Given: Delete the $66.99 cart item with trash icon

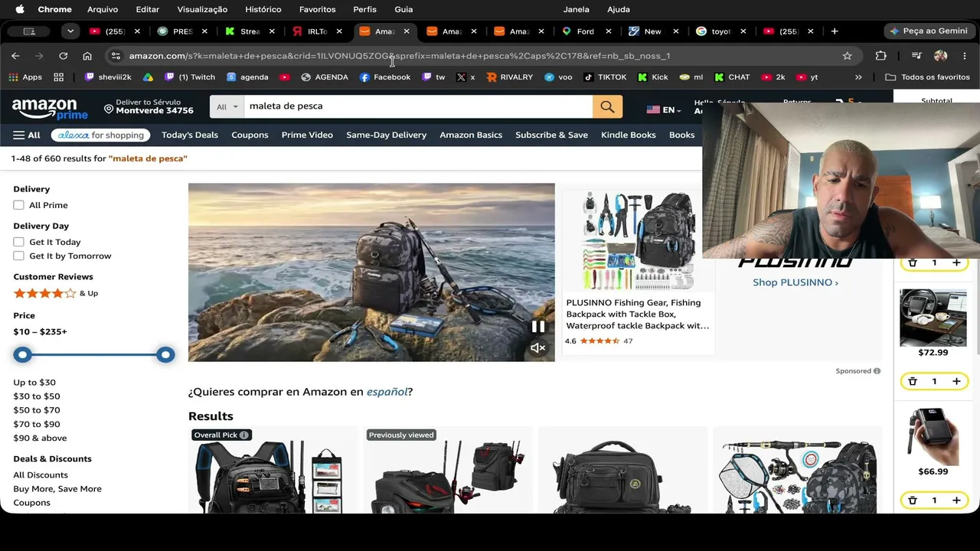Looking at the screenshot, I should pos(913,500).
